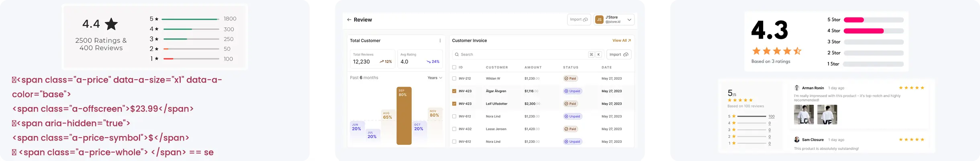
Task: Click the SEP 80% chart bar
Action: [x=404, y=116]
